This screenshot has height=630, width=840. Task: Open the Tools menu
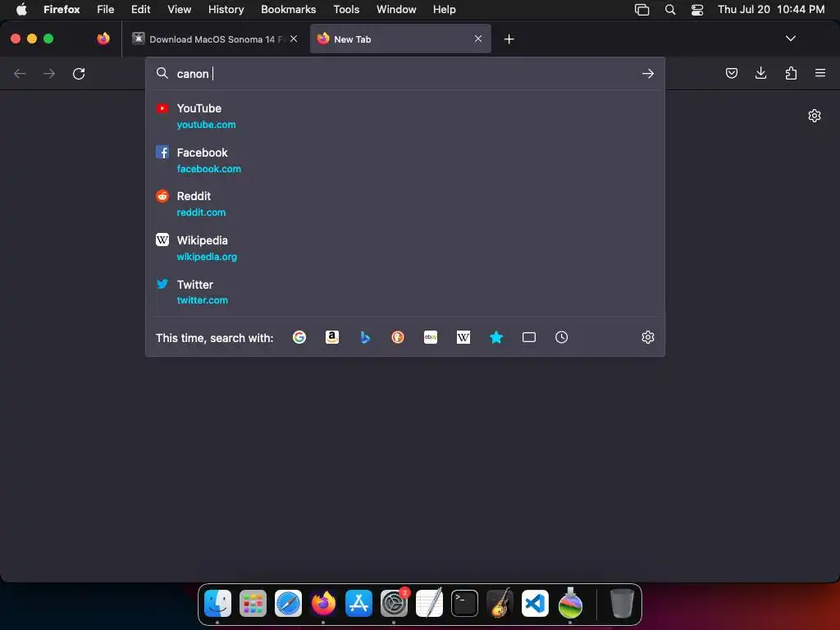[x=346, y=9]
